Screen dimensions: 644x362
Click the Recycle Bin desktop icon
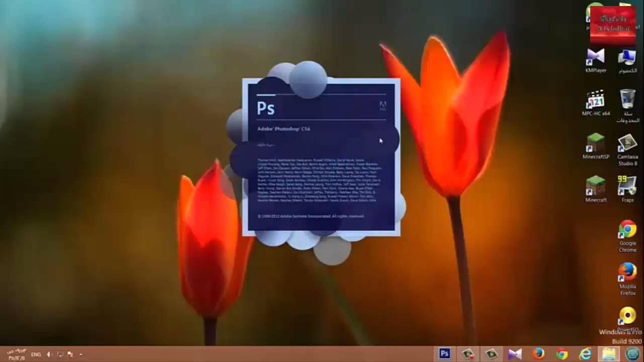(627, 107)
